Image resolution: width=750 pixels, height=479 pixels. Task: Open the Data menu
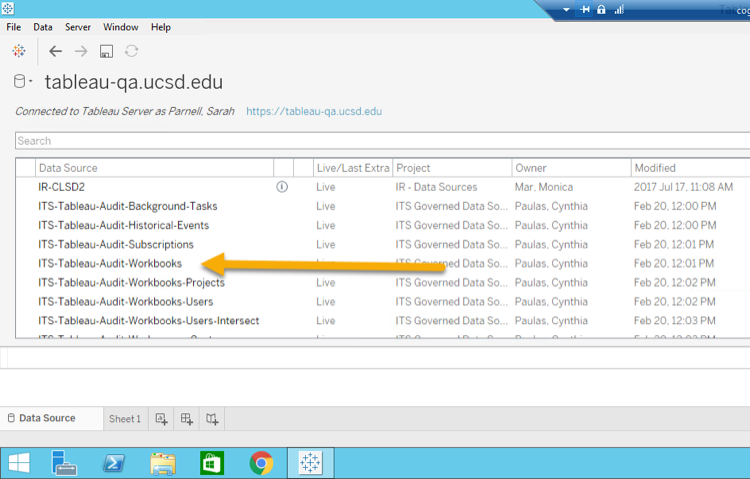43,27
